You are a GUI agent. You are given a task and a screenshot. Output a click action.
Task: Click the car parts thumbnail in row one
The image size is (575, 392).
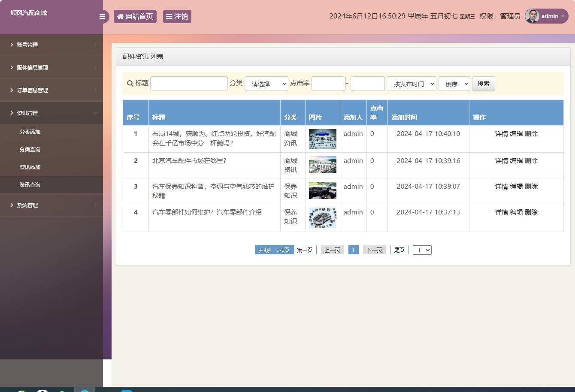point(322,139)
